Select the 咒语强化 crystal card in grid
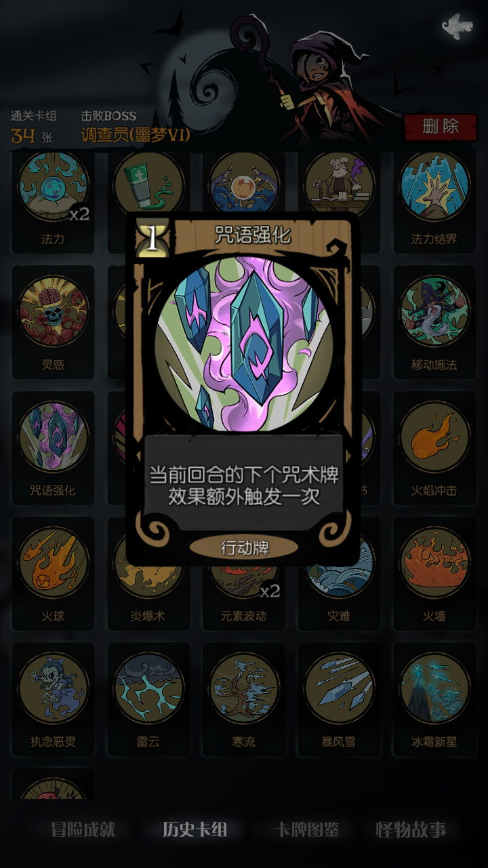 [53, 437]
